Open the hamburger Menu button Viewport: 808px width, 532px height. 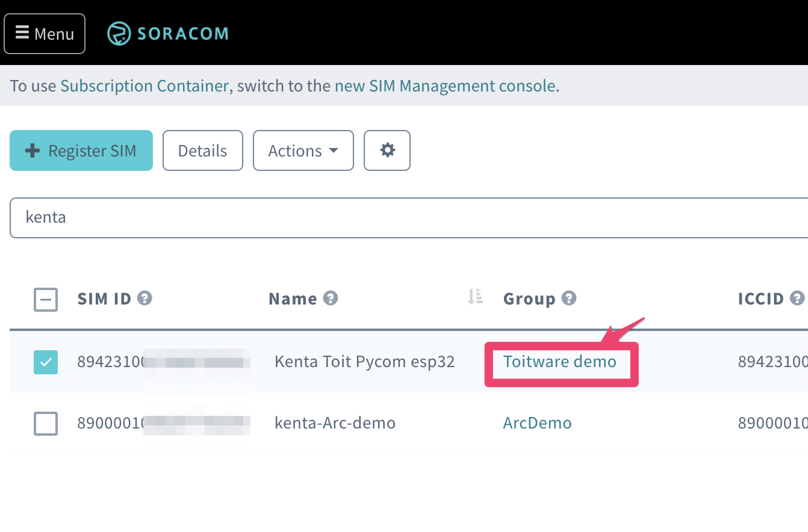[45, 34]
